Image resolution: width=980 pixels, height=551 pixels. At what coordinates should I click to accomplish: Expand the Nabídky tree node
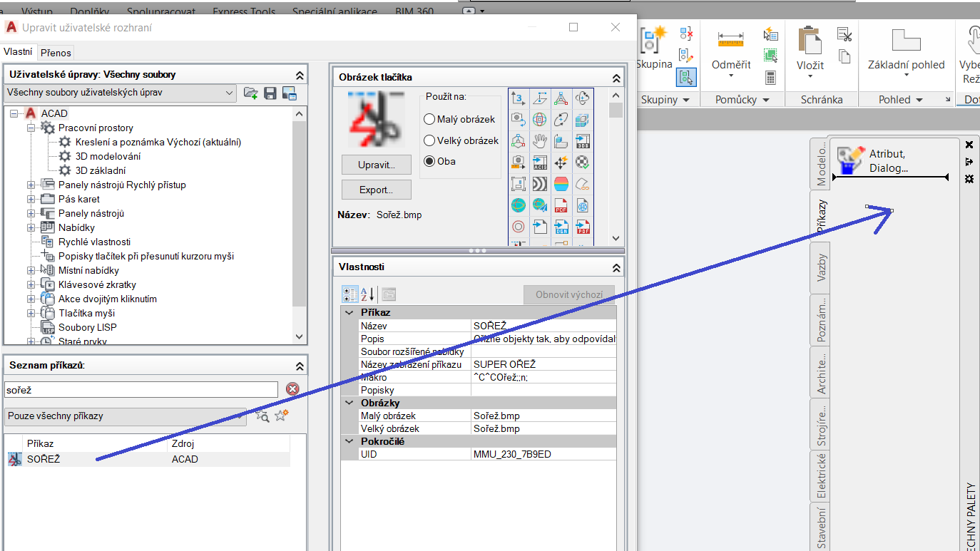(31, 227)
